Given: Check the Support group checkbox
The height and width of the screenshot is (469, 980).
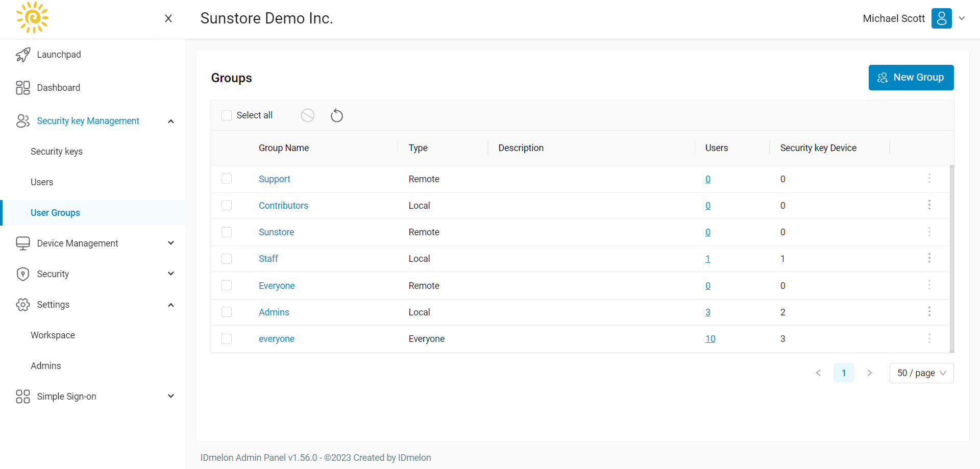Looking at the screenshot, I should pyautogui.click(x=227, y=179).
